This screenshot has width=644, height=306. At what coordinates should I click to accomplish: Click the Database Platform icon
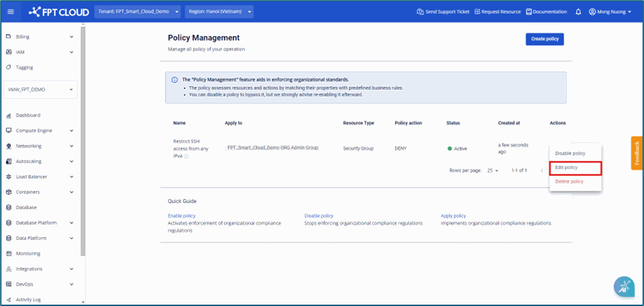[8, 223]
